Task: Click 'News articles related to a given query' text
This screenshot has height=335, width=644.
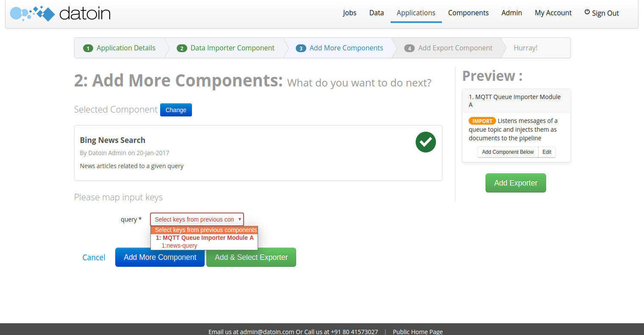Action: [132, 166]
